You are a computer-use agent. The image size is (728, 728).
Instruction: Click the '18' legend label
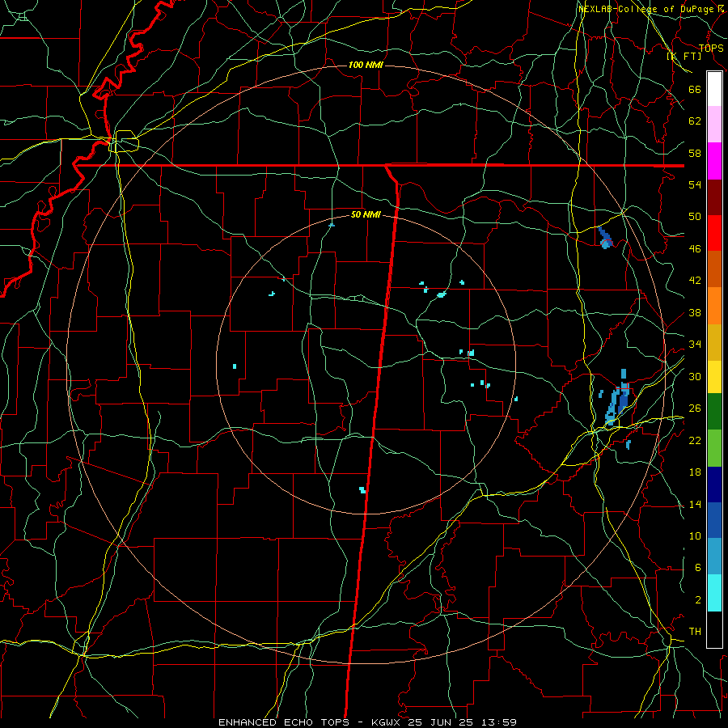695,472
